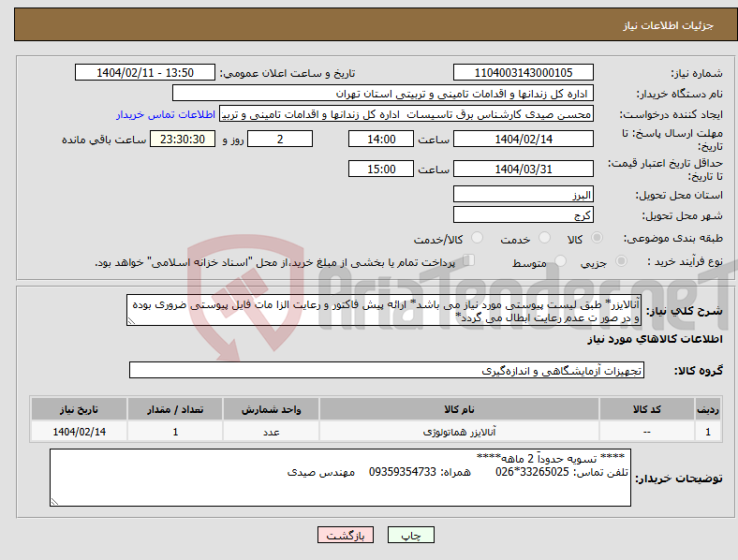Click the توضیحات خریدار label

pyautogui.click(x=679, y=479)
